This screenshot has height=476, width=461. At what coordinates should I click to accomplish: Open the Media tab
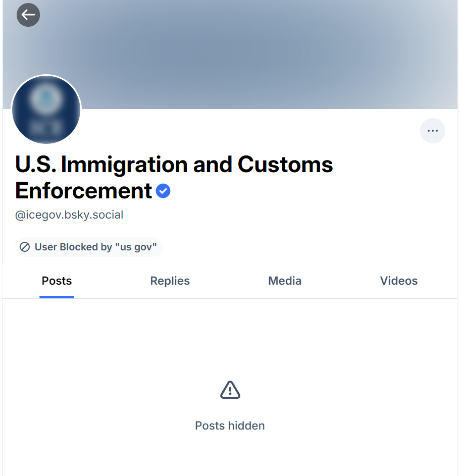[285, 281]
